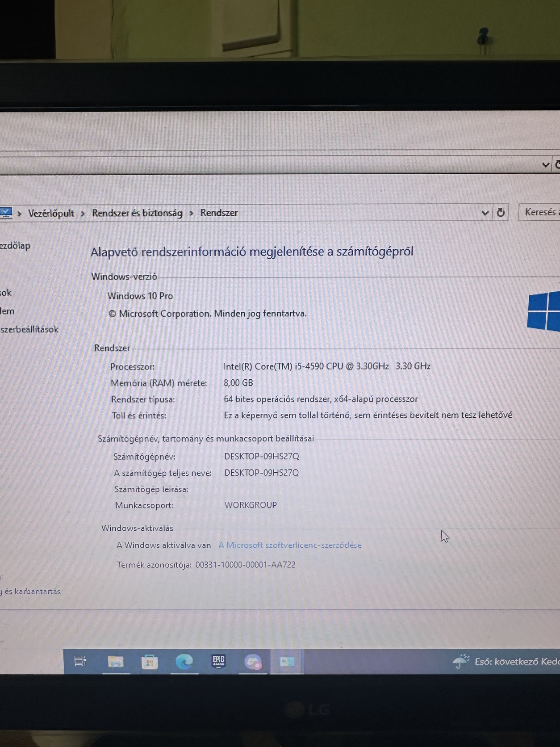Go to Vezérlőpult breadcrumb
This screenshot has height=747, width=560.
[51, 213]
